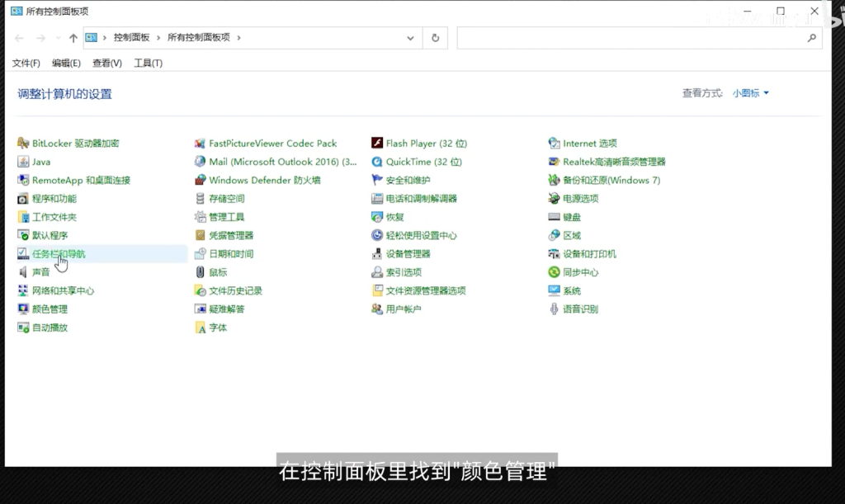The width and height of the screenshot is (845, 504).
Task: Open QuickTime (32 位) icon
Action: [x=376, y=162]
